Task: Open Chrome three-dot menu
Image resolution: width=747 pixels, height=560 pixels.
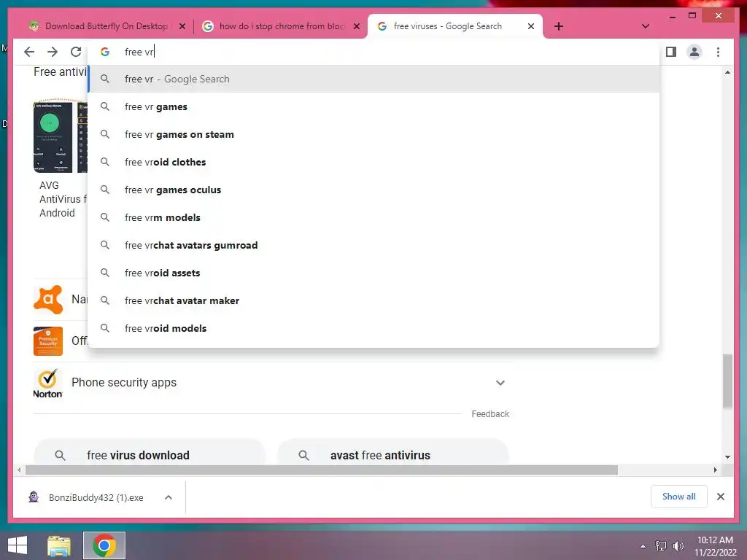Action: pos(718,52)
